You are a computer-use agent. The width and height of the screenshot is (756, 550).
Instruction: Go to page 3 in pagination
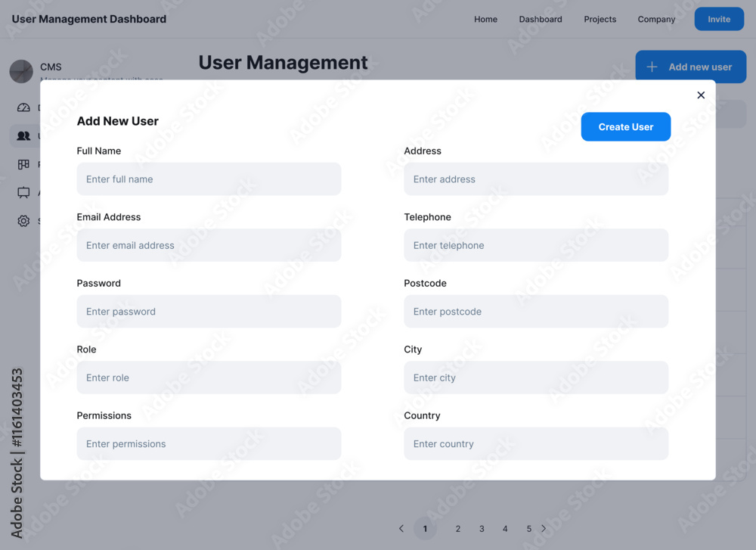pos(481,529)
